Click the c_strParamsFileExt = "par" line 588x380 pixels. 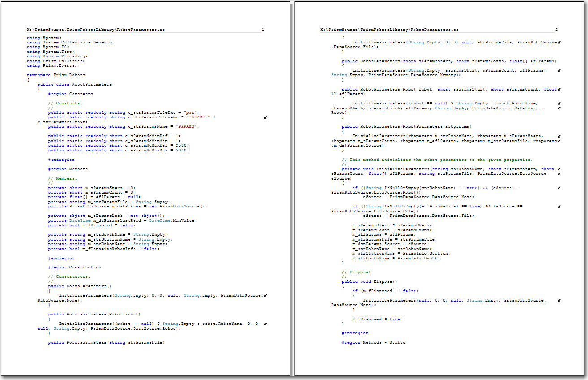tap(124, 112)
